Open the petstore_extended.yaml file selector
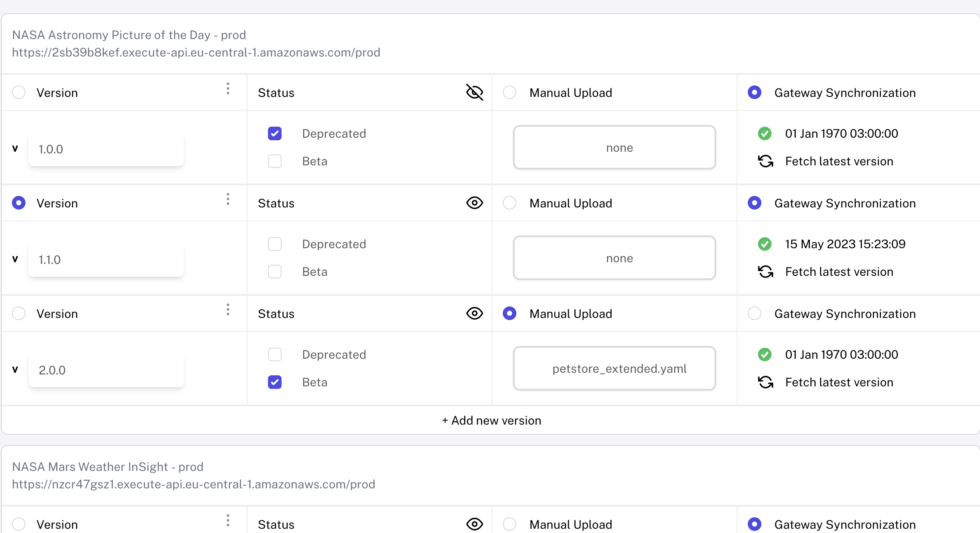The height and width of the screenshot is (533, 980). pyautogui.click(x=614, y=369)
